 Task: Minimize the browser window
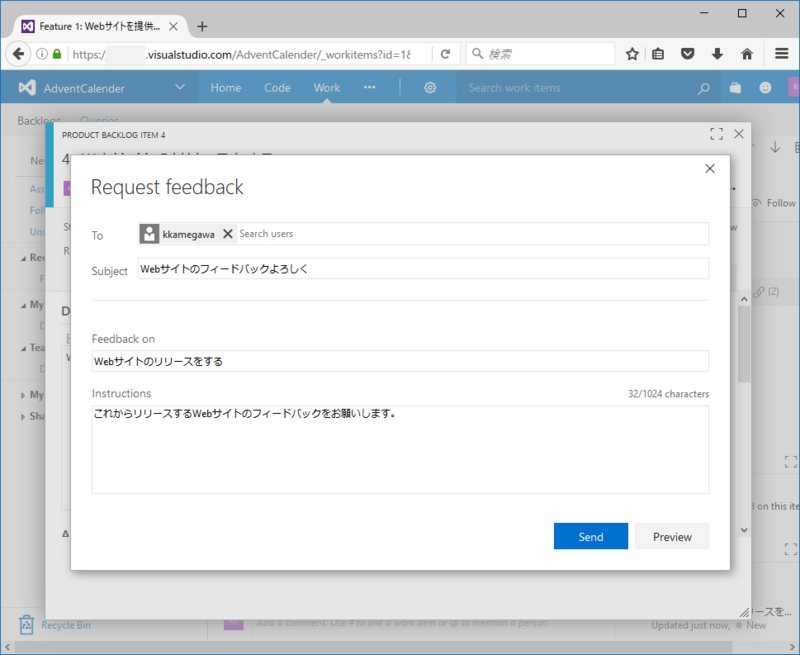click(x=705, y=13)
